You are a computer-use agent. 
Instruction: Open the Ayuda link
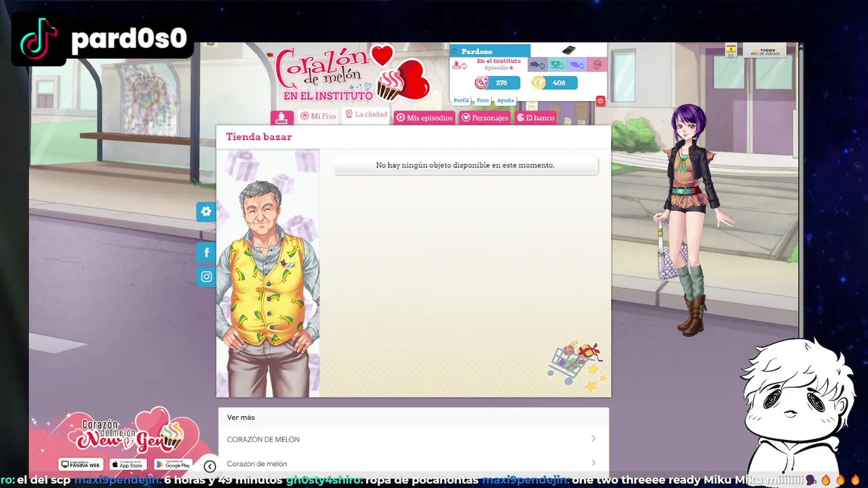[505, 100]
